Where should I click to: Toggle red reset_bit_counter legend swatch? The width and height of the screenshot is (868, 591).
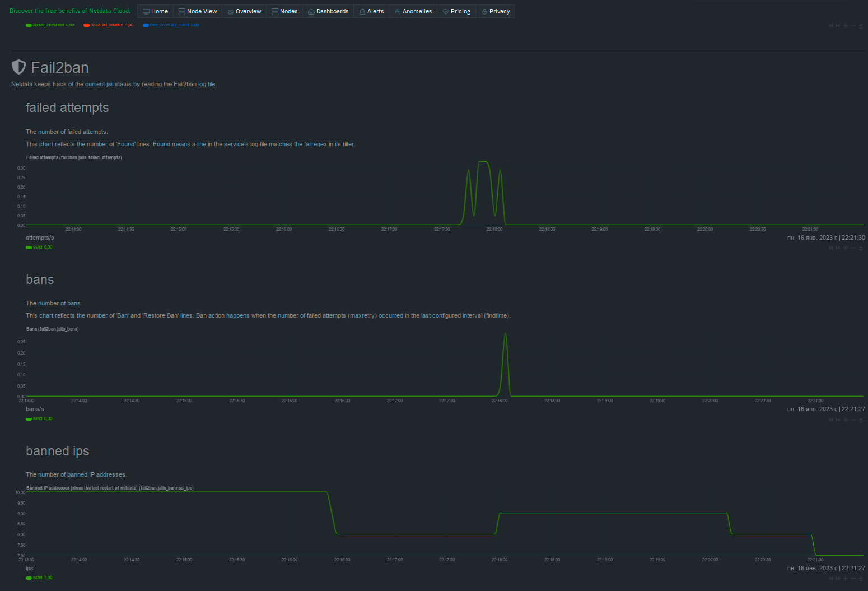(x=87, y=25)
